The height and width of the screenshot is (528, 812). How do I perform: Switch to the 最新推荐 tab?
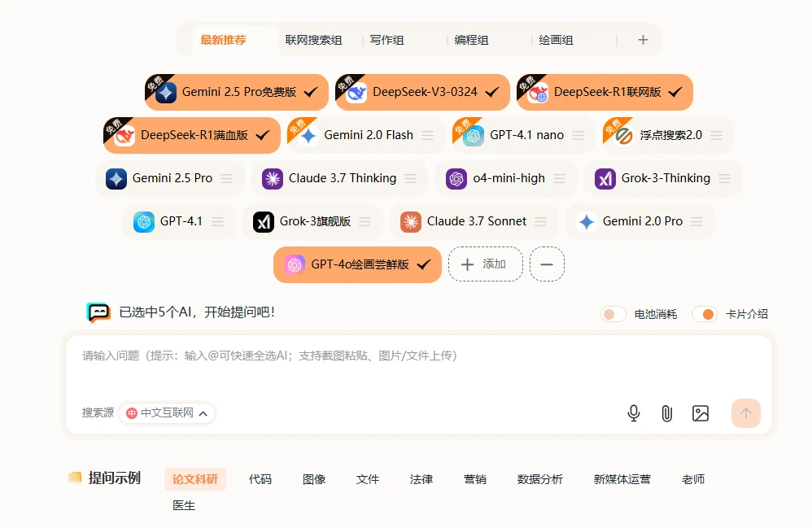pyautogui.click(x=223, y=40)
